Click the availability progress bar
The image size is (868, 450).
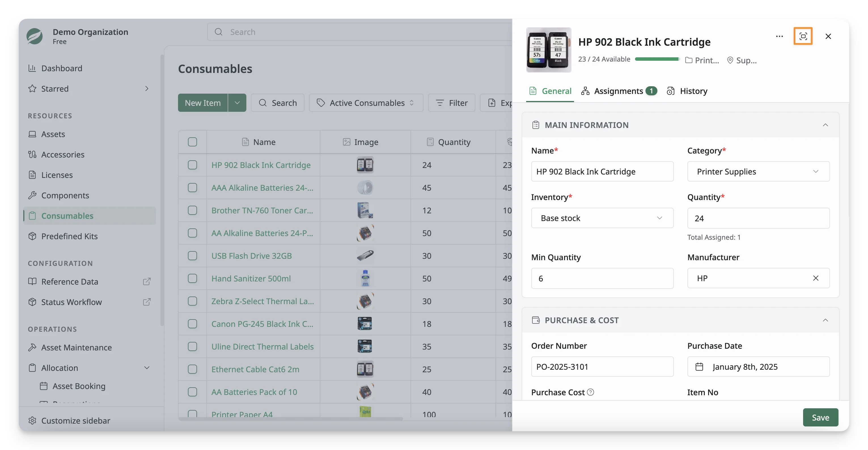pos(657,59)
